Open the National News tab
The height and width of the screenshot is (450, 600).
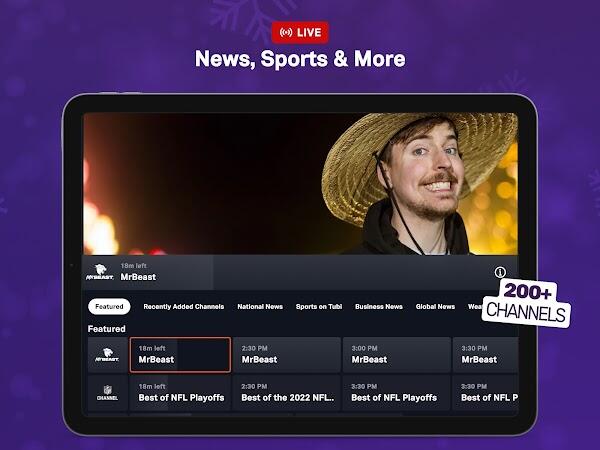(x=260, y=307)
